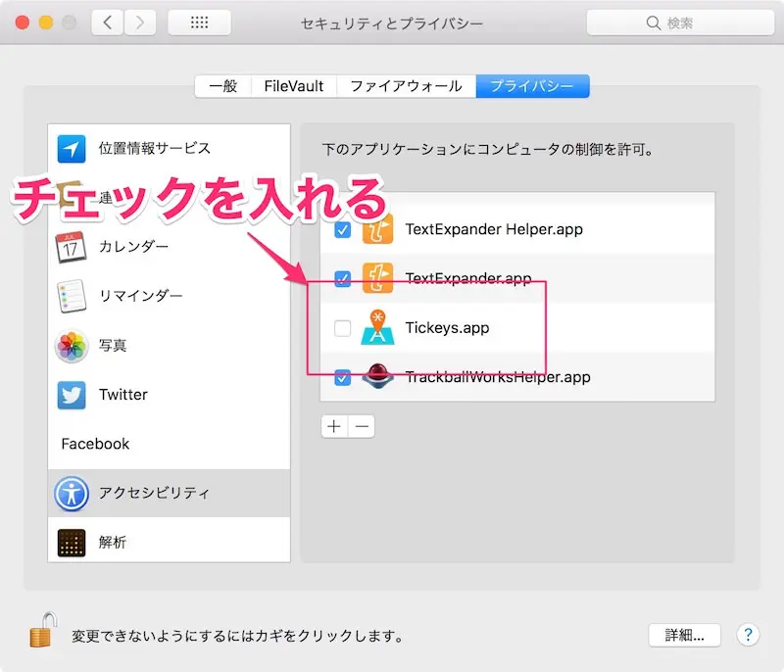Go forward with the right chevron

(140, 23)
